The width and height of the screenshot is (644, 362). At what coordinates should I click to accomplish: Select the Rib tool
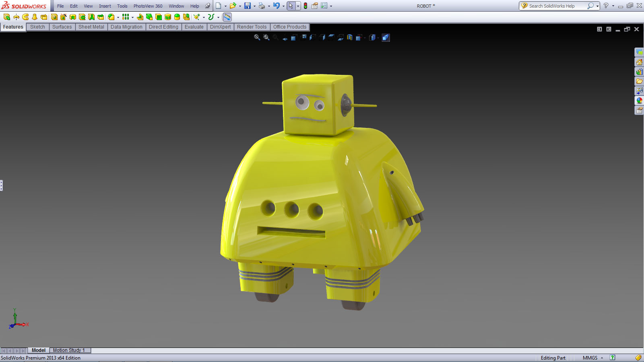[140, 17]
